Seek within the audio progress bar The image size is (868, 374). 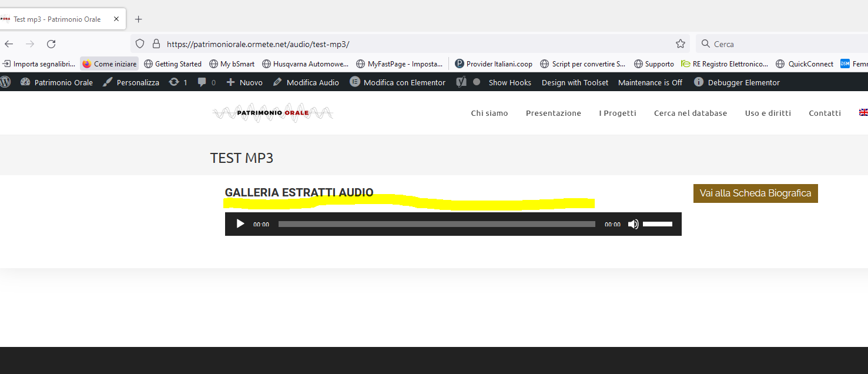click(436, 224)
